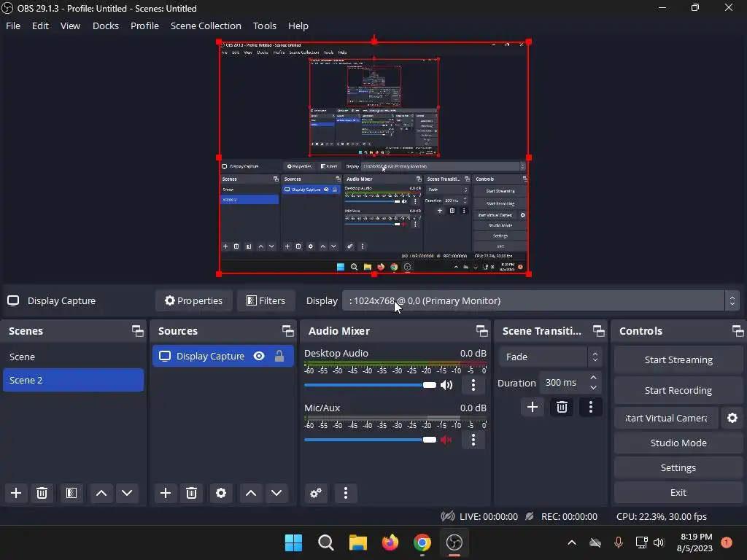Open the Edit menu

41,26
